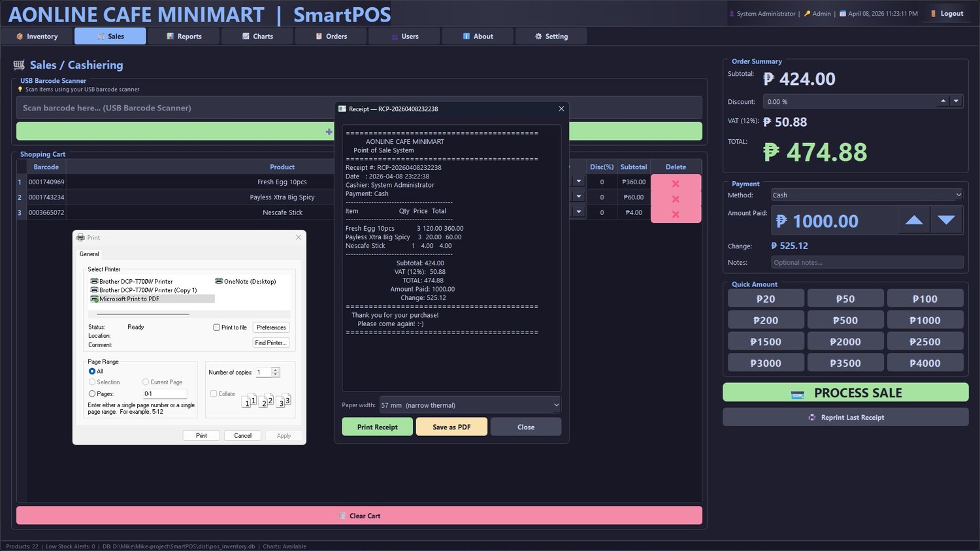Viewport: 980px width, 551px height.
Task: Choose the ₱1500 quick amount
Action: (x=766, y=342)
